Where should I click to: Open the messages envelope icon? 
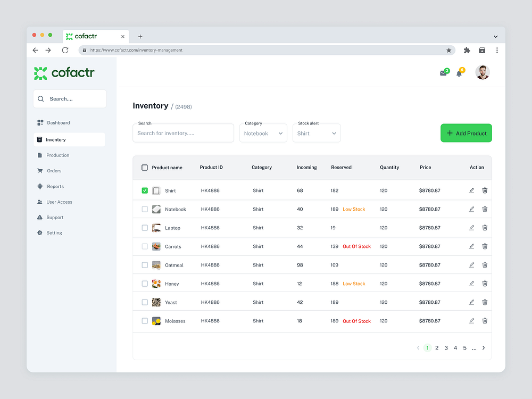pos(443,72)
